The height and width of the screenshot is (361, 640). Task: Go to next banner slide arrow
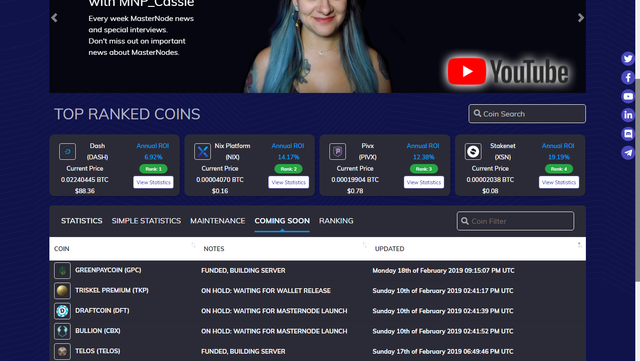click(581, 18)
